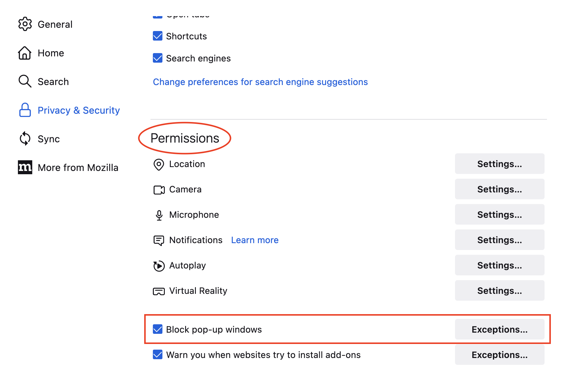Disable Block pop-up windows checkbox
The height and width of the screenshot is (392, 581).
tap(158, 329)
